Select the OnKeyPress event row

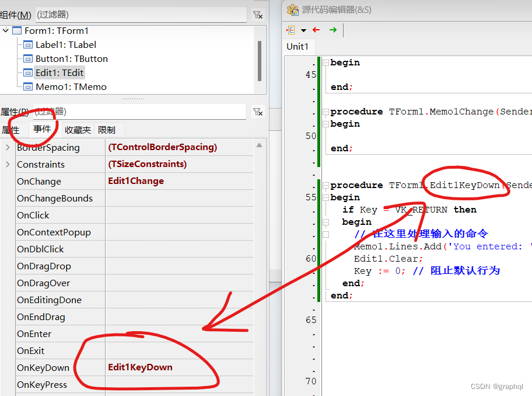click(134, 385)
